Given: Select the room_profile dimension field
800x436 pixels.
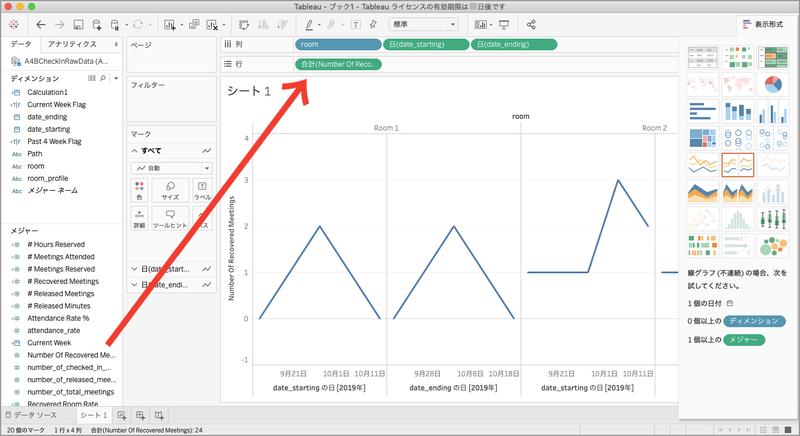Looking at the screenshot, I should 47,178.
